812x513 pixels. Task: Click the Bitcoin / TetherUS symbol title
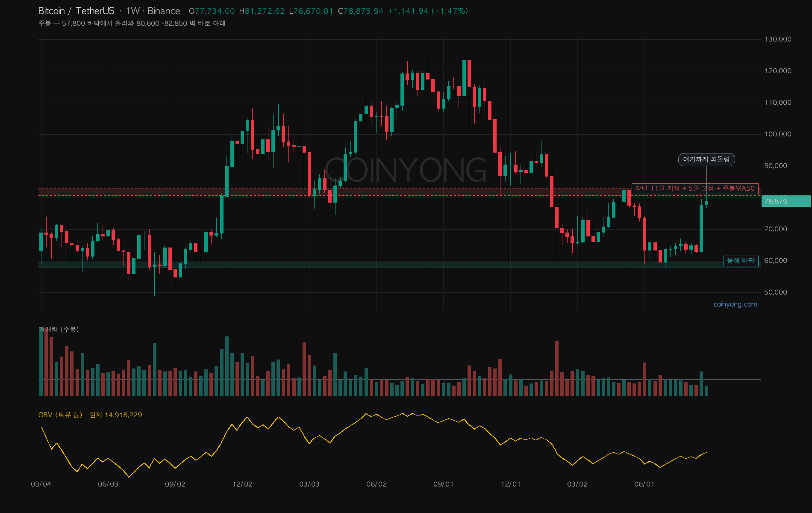point(76,11)
